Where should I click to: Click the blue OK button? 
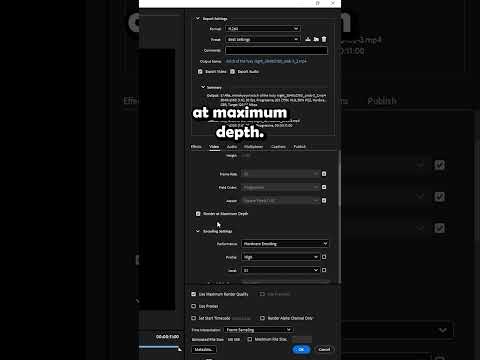(x=301, y=349)
